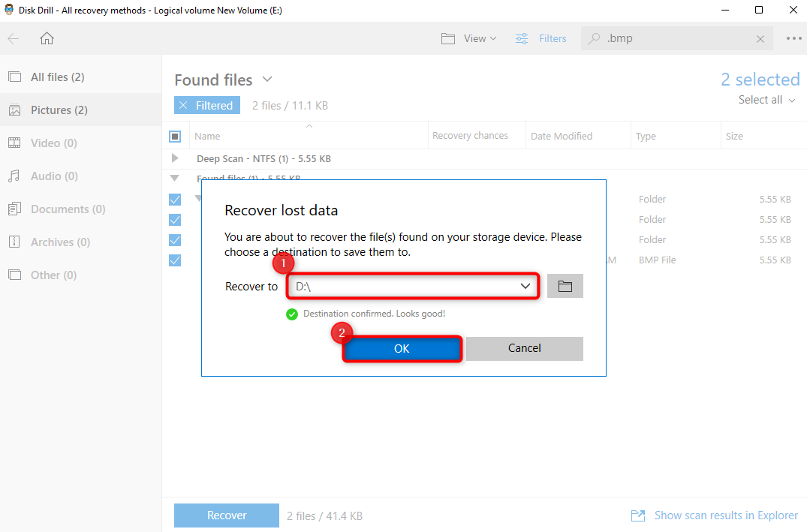807x532 pixels.
Task: Show scan results in Explorer
Action: (x=715, y=515)
